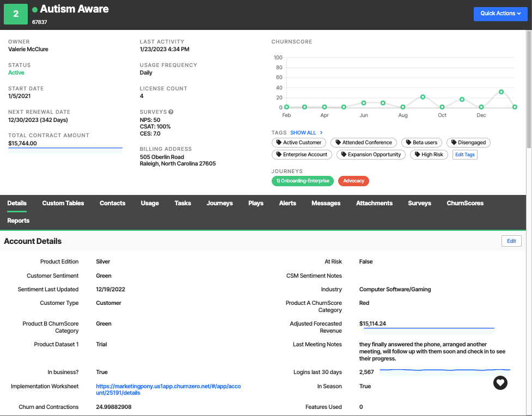Click the Logins value 2,567
Image resolution: width=532 pixels, height=416 pixels.
366,372
